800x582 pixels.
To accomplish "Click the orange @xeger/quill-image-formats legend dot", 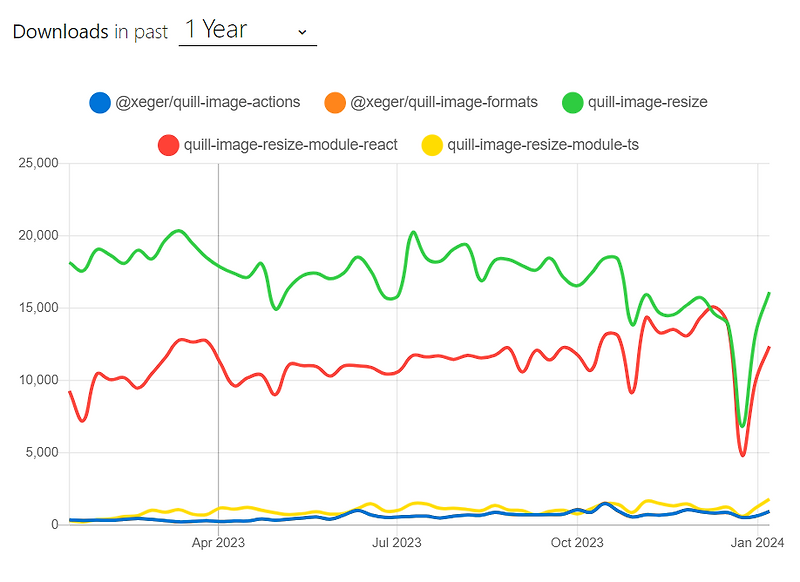I will (x=335, y=103).
